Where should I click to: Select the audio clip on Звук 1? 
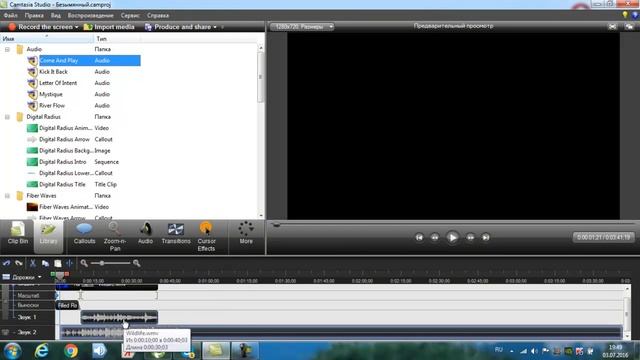tap(119, 317)
